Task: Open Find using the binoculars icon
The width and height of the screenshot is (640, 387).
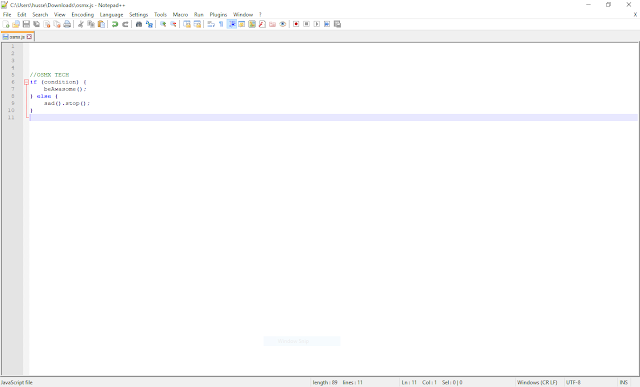Action: click(139, 24)
